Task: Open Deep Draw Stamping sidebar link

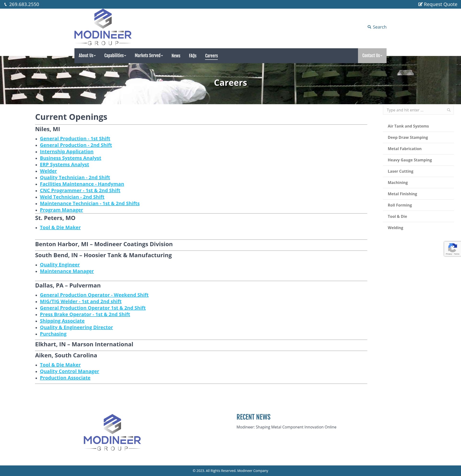Action: [x=408, y=137]
